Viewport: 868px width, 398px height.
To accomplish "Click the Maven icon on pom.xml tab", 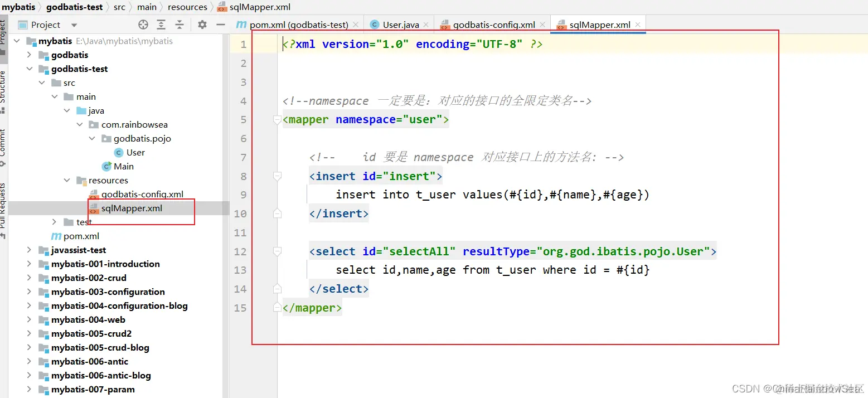I will [241, 25].
